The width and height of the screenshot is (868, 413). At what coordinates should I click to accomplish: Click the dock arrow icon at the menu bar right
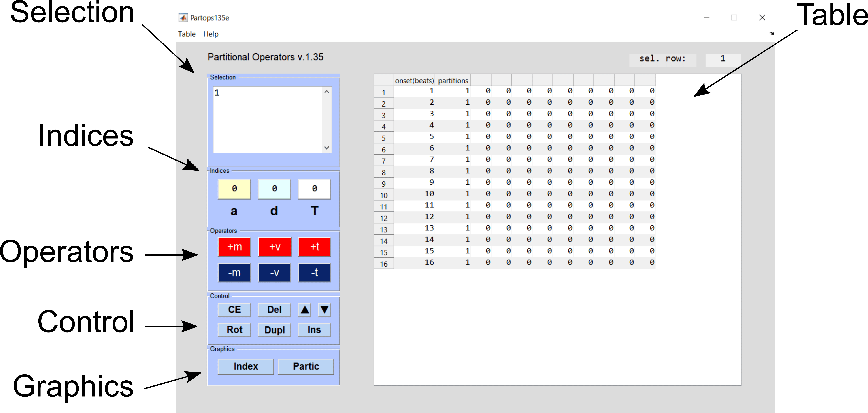tap(772, 33)
